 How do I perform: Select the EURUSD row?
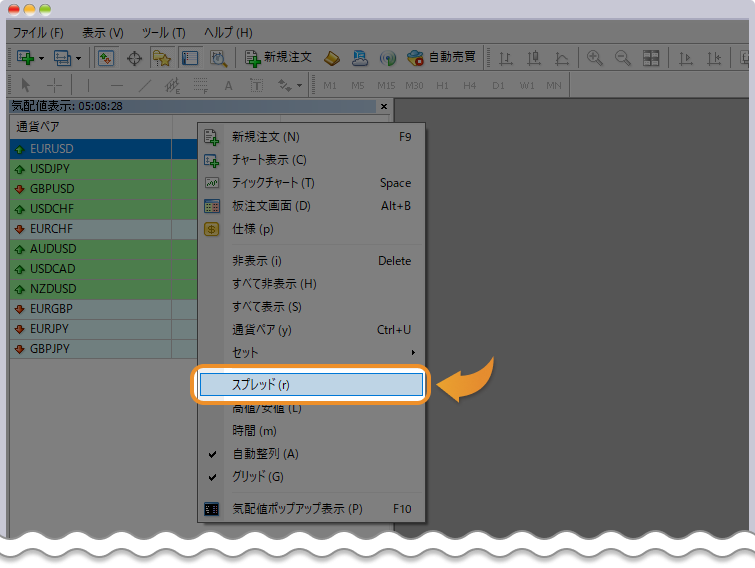pyautogui.click(x=104, y=149)
